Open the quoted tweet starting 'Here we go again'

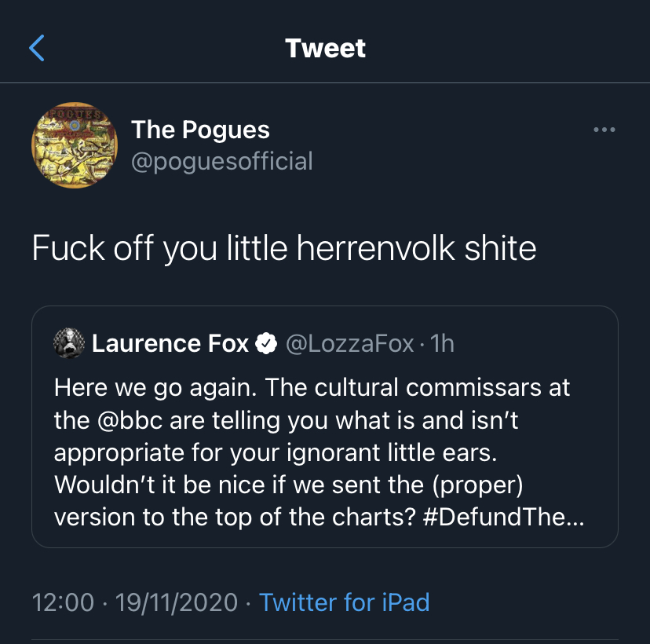point(325,452)
